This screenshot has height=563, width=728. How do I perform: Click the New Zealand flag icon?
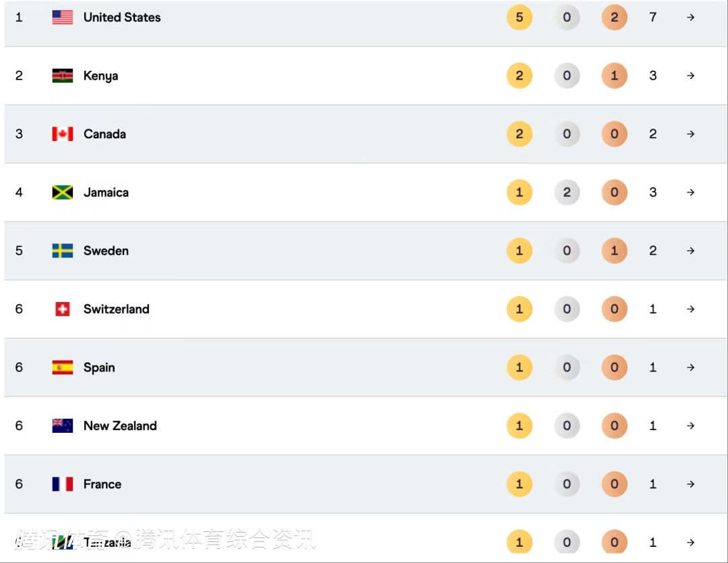pyautogui.click(x=63, y=425)
